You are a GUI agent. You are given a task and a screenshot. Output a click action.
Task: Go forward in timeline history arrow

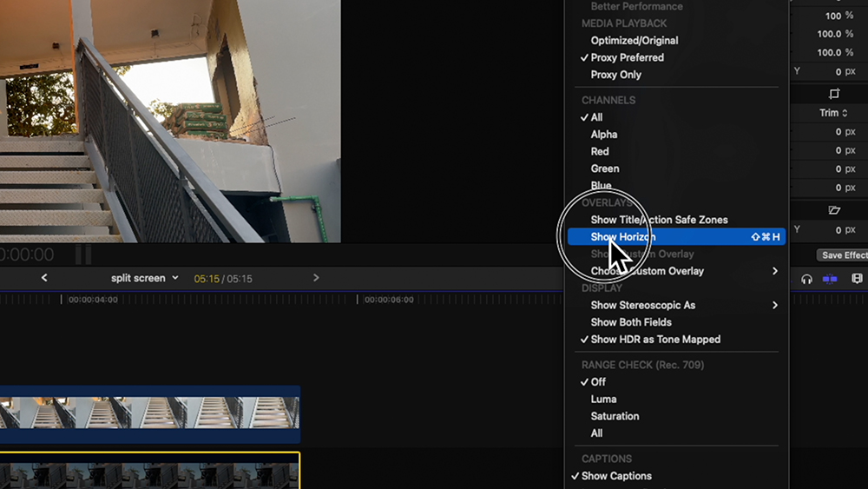click(x=316, y=278)
